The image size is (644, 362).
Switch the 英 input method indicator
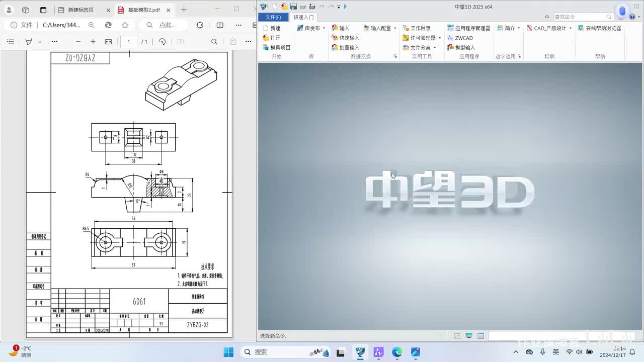[556, 352]
